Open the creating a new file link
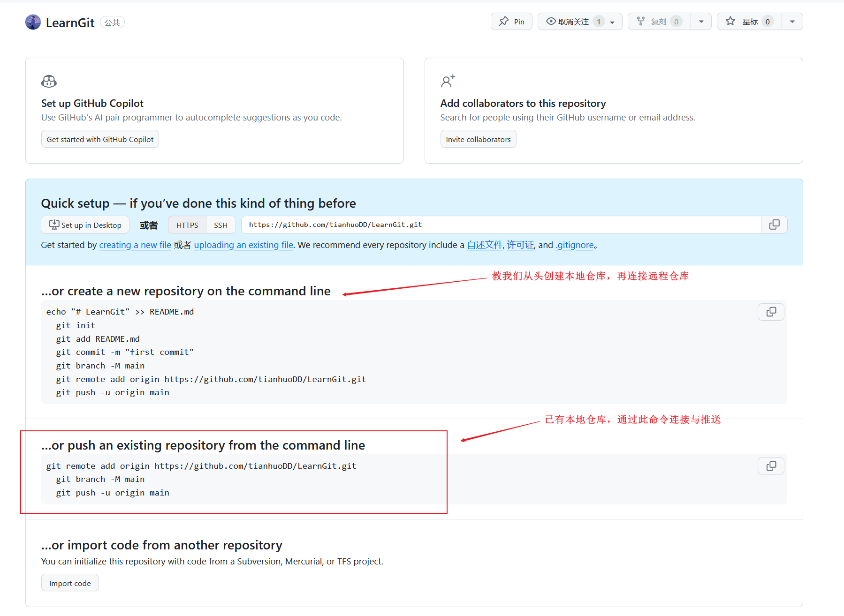This screenshot has width=844, height=616. 135,245
